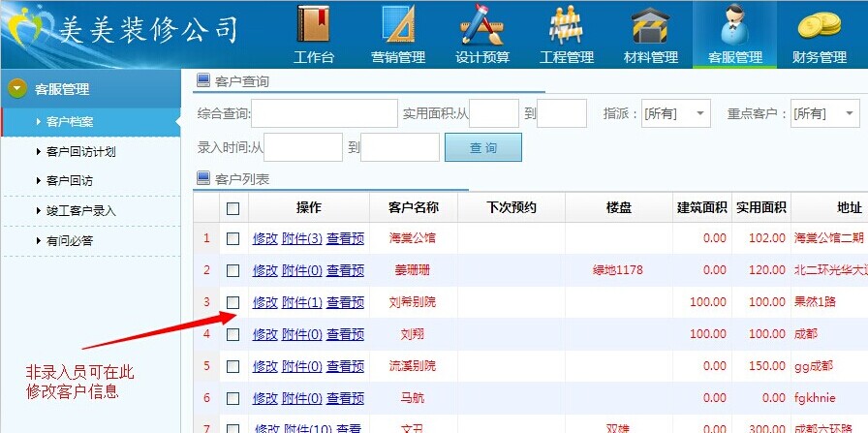Viewport: 868px width, 433px height.
Task: Open 营销管理 marketing management icon
Action: tap(398, 26)
